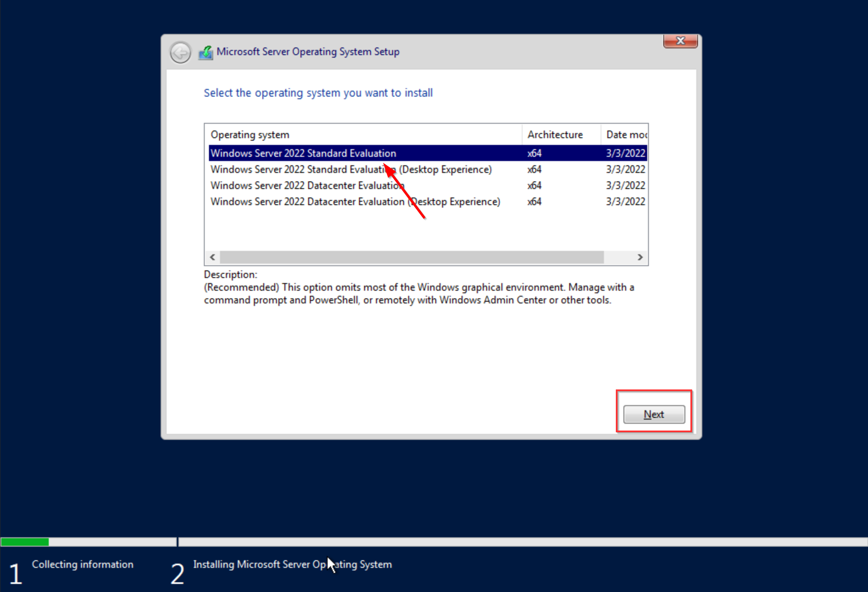Click the Architecture column header
Screen dimensions: 868x592
pos(555,135)
